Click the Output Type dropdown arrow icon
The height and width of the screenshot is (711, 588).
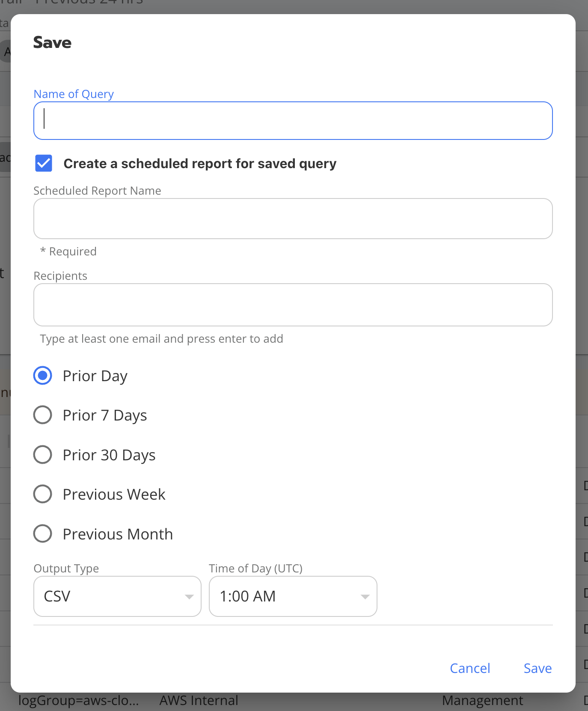(x=189, y=597)
